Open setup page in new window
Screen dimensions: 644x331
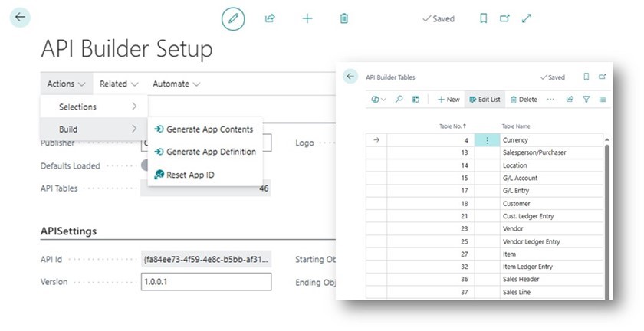(x=504, y=18)
